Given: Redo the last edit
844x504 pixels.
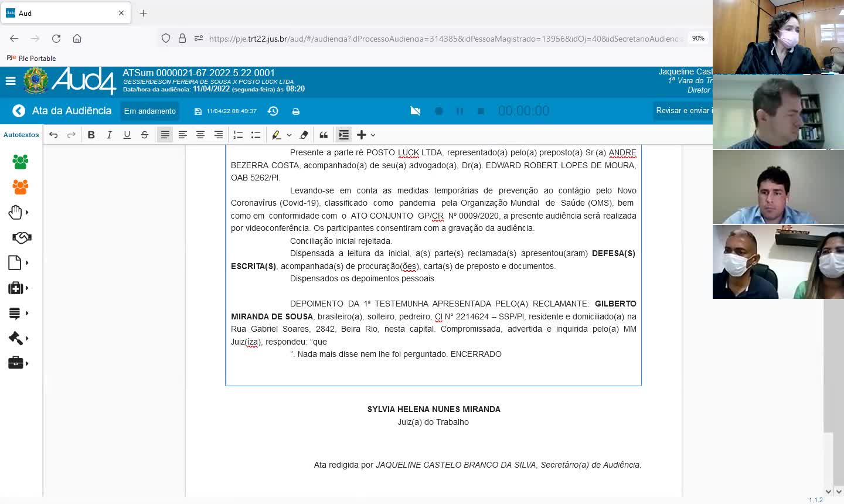Looking at the screenshot, I should coord(72,135).
